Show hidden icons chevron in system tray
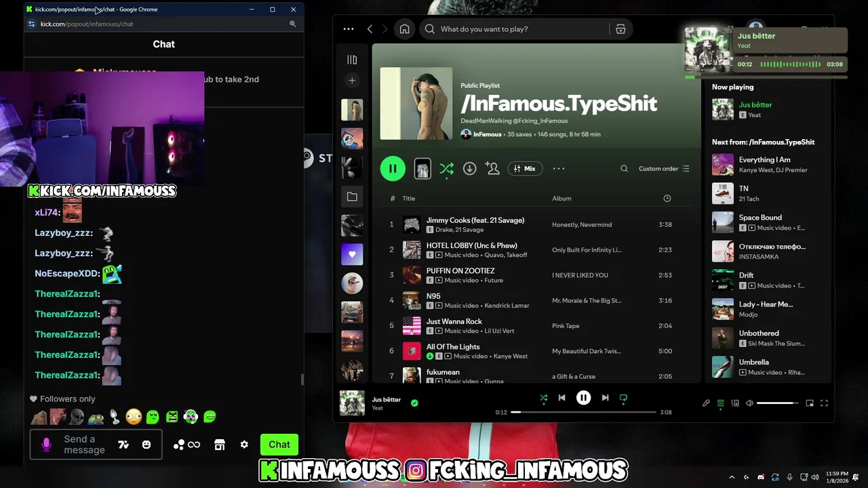Screen dimensions: 868x488 pyautogui.click(x=732, y=477)
